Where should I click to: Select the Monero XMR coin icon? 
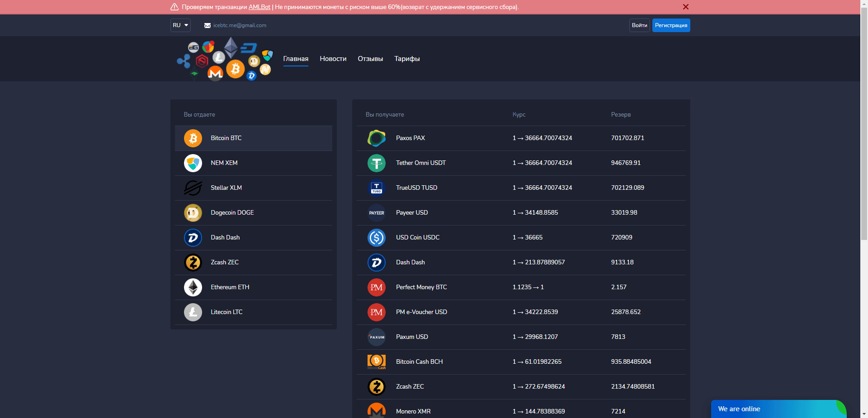coord(376,410)
